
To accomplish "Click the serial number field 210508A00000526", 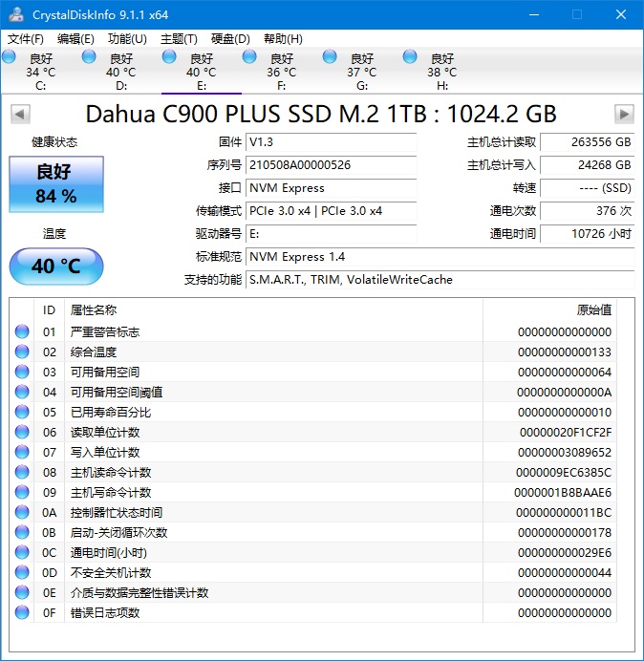I will click(x=331, y=165).
